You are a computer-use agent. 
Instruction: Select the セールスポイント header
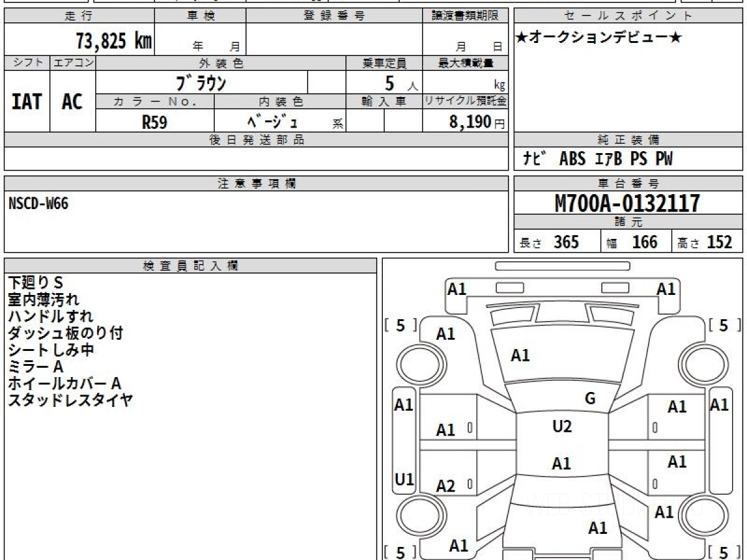tap(628, 16)
